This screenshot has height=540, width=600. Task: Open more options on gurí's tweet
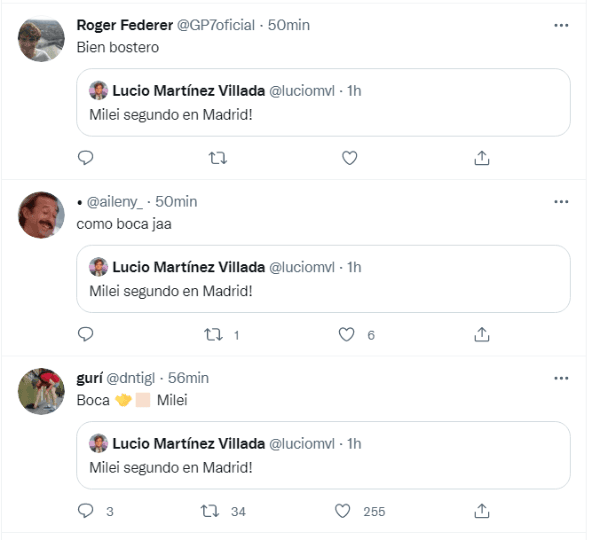561,378
